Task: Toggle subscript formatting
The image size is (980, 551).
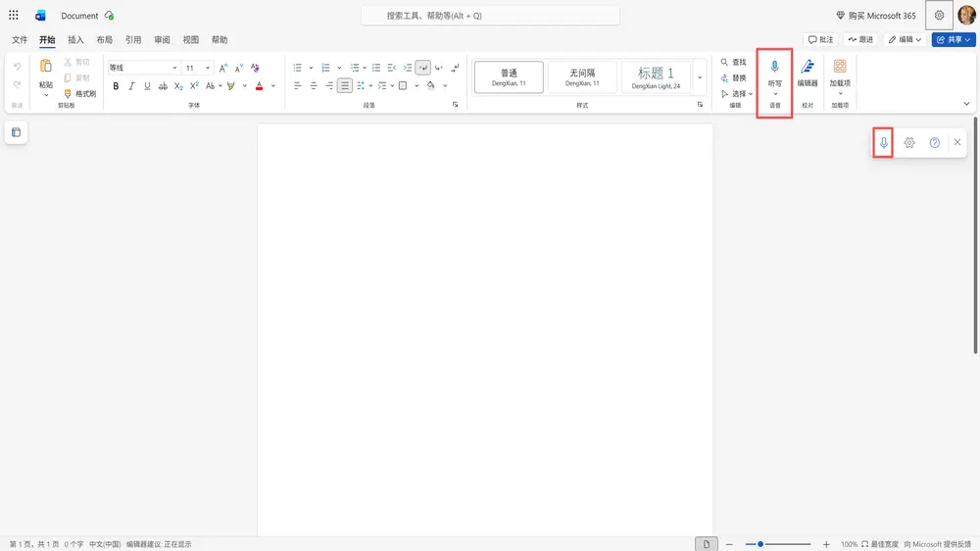Action: click(178, 85)
